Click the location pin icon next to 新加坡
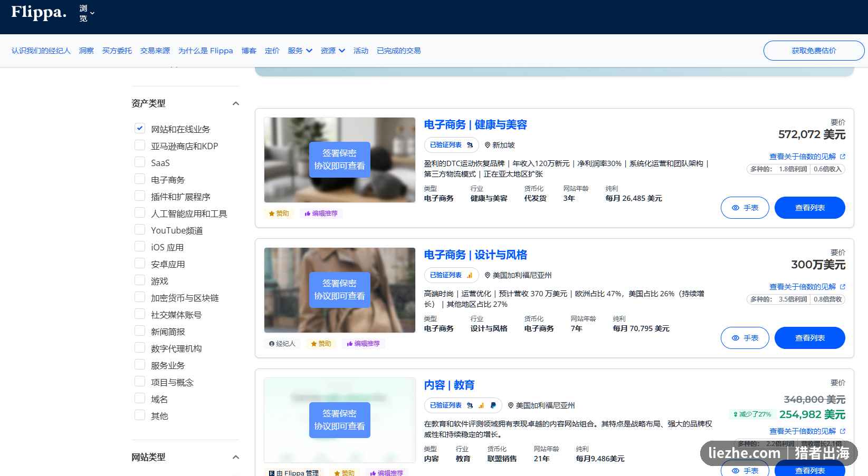This screenshot has width=868, height=476. click(x=488, y=145)
